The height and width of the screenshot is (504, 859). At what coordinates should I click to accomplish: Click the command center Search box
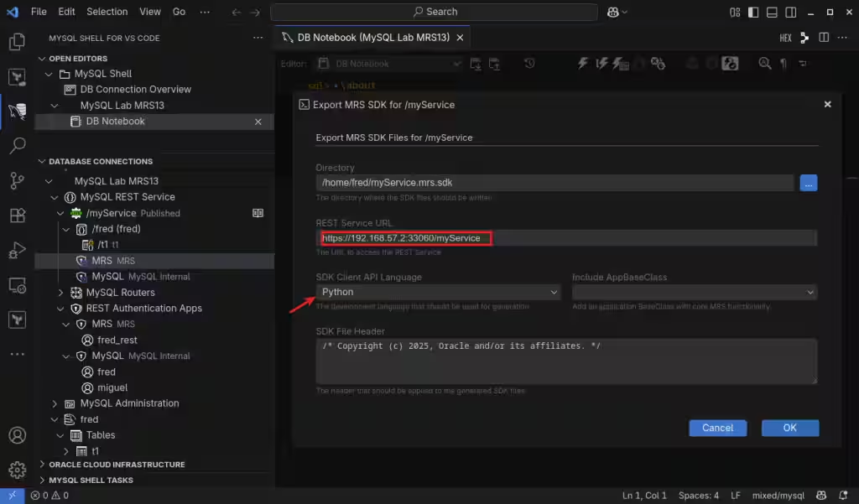[434, 12]
